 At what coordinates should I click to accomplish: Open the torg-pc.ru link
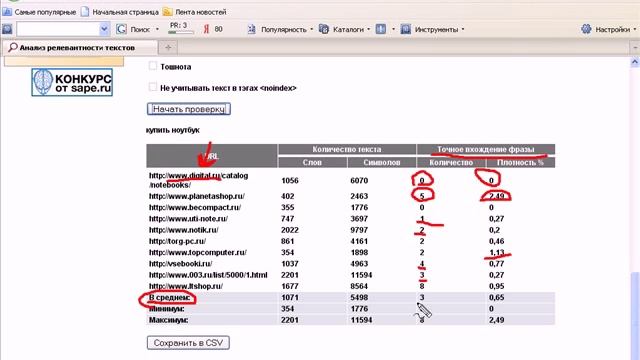point(177,241)
